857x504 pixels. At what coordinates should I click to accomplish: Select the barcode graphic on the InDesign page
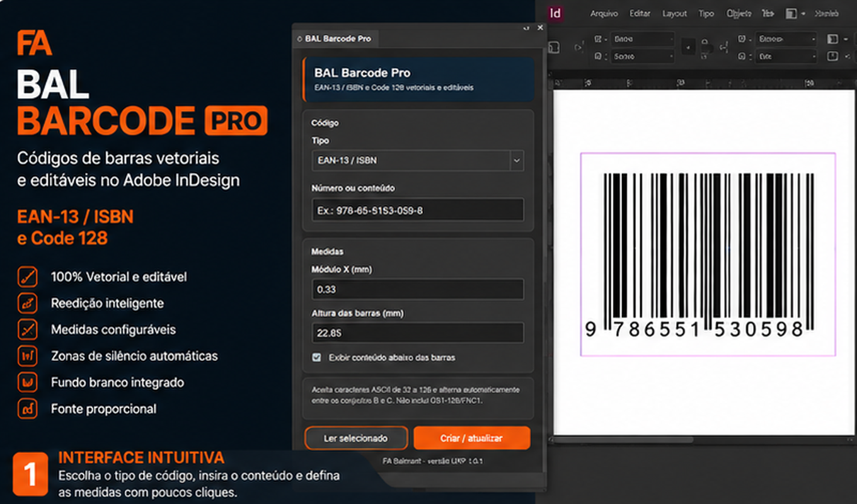click(x=708, y=253)
